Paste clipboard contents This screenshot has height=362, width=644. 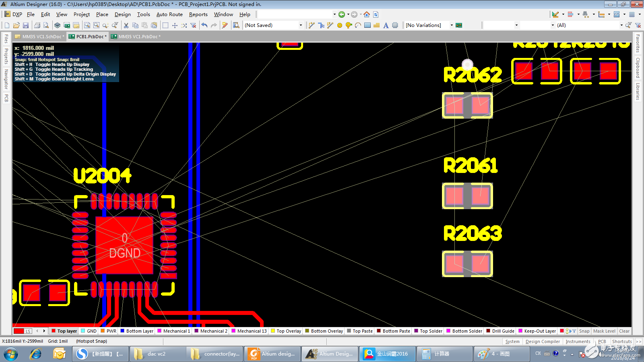coord(144,25)
